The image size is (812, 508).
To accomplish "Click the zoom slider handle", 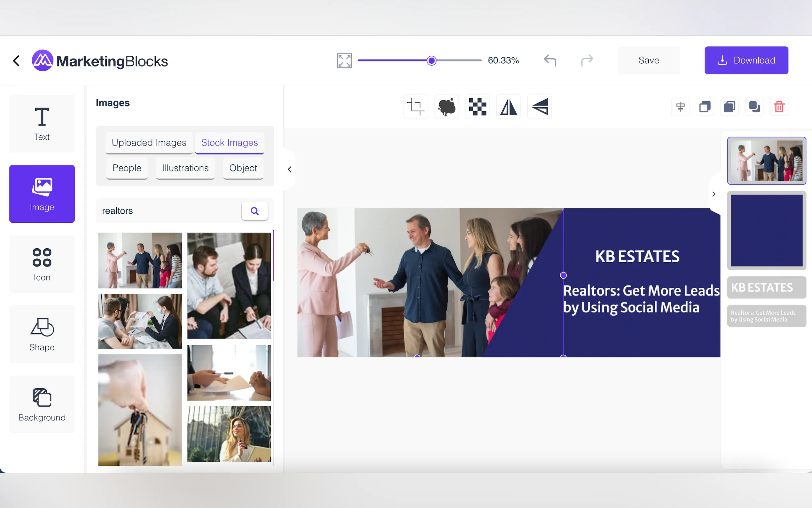I will click(x=431, y=60).
